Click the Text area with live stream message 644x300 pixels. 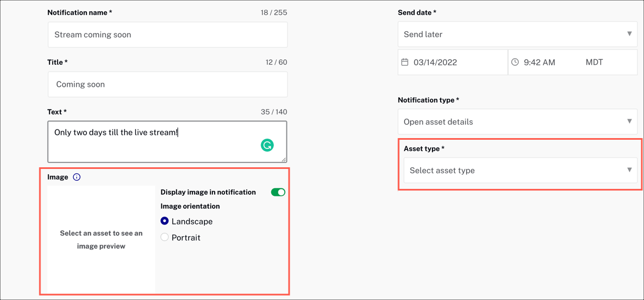click(168, 141)
